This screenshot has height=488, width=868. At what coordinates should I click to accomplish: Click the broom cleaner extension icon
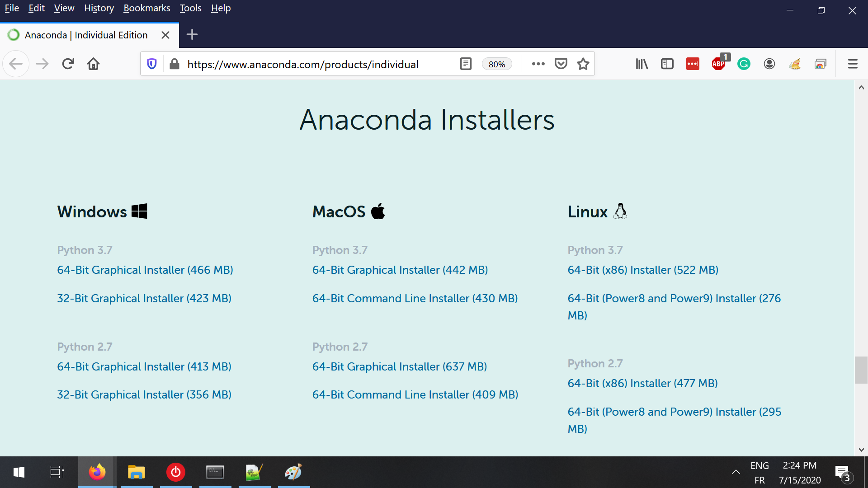tap(795, 64)
